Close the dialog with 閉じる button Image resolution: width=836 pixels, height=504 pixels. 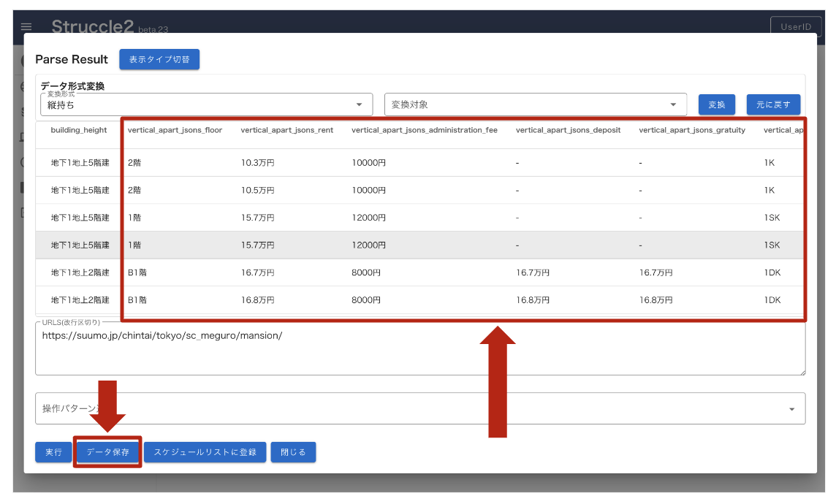[293, 452]
